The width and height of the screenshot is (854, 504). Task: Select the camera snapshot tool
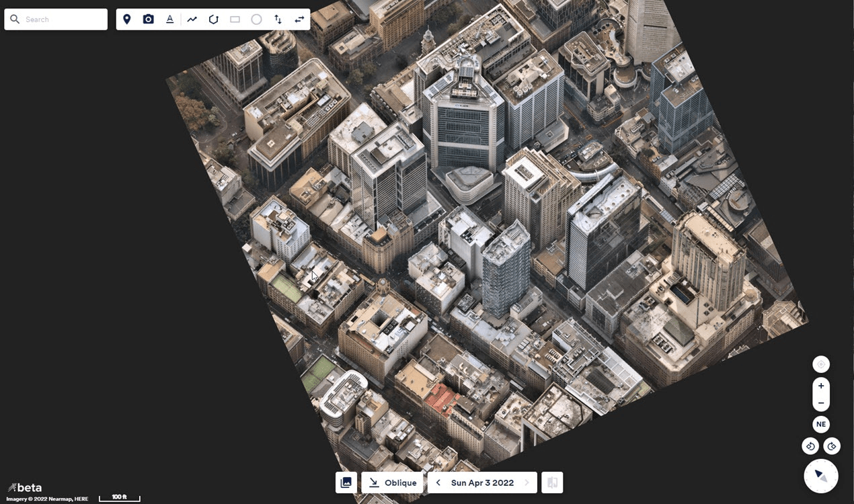149,19
